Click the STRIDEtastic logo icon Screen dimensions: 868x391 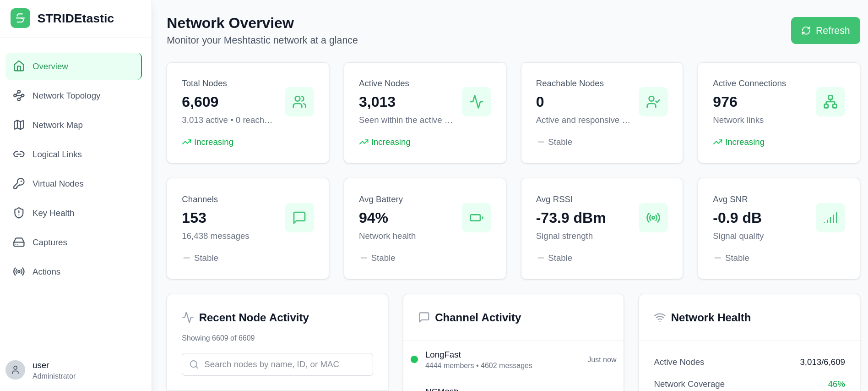click(x=20, y=18)
